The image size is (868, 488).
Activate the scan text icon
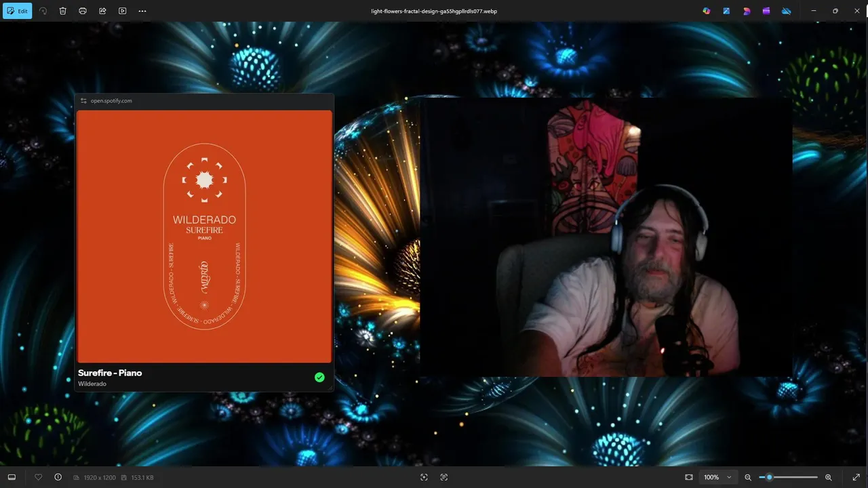(x=444, y=477)
